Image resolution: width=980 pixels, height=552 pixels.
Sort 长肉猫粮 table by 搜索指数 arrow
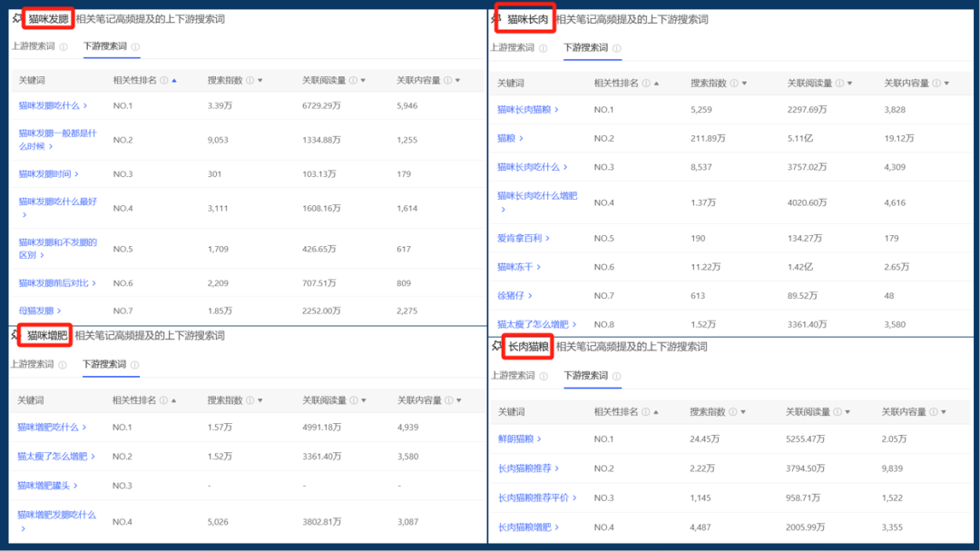pos(743,412)
